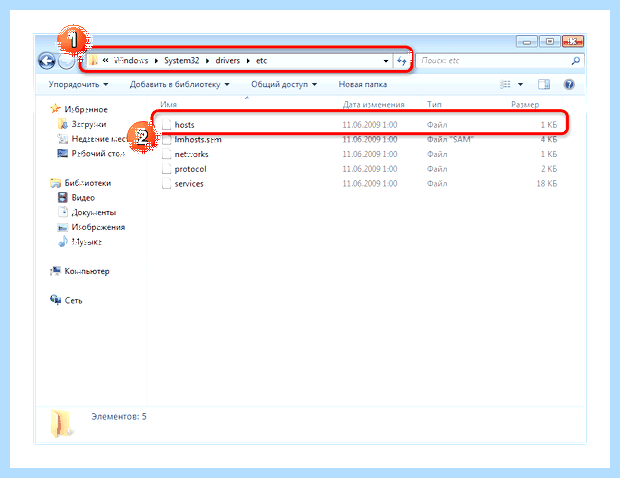Select the hosts file name
Screen dimensions: 620x478
click(x=184, y=125)
